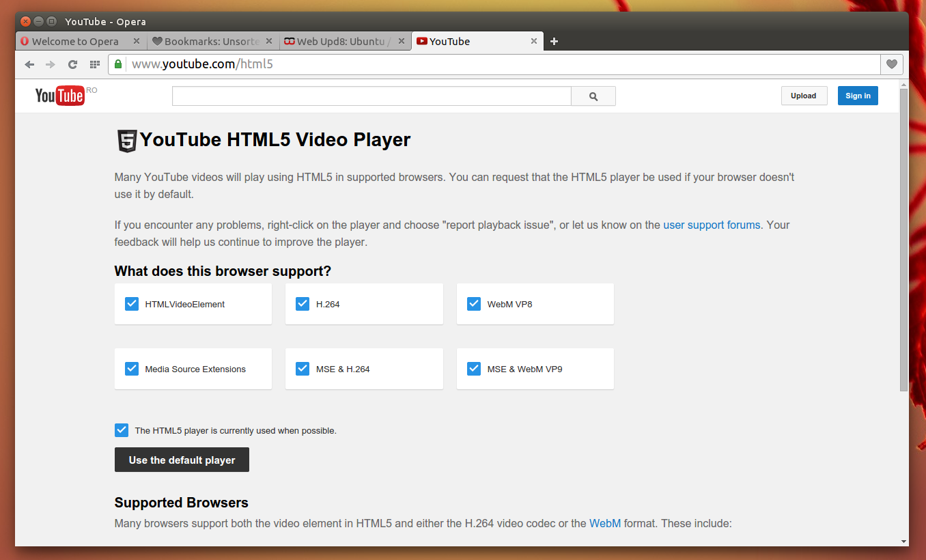Click the address bar URL field
926x560 pixels.
502,64
